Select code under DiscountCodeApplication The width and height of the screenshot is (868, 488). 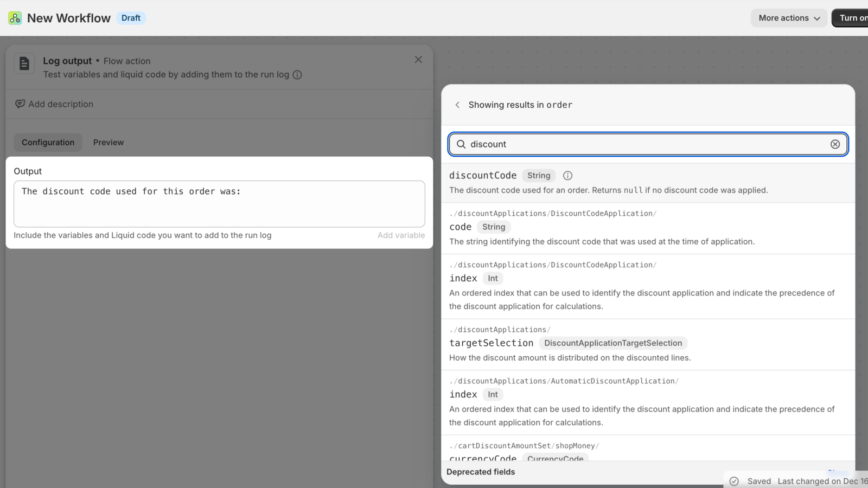pyautogui.click(x=460, y=227)
